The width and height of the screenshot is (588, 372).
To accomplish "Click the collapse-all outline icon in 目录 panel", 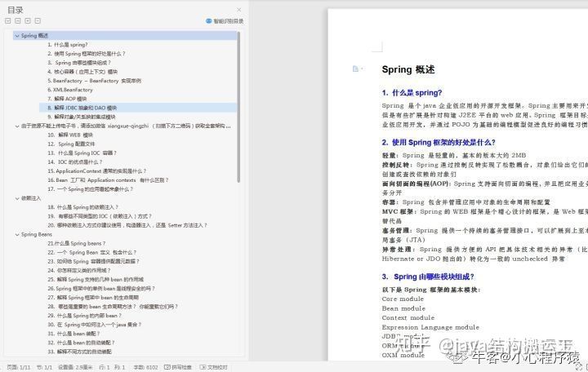I will (18, 21).
